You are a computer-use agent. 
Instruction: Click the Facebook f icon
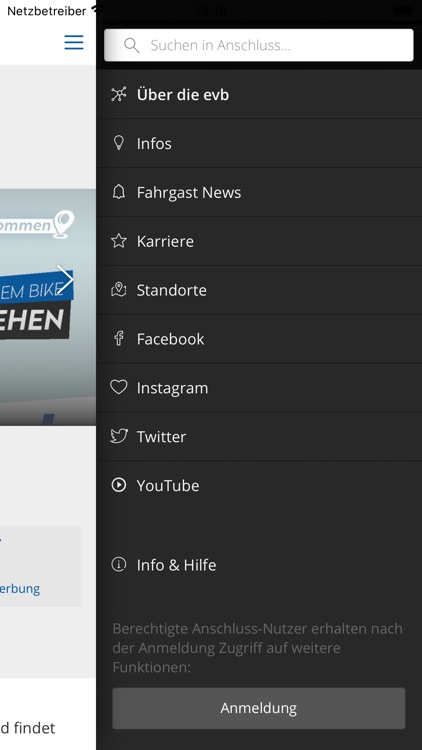pos(119,339)
